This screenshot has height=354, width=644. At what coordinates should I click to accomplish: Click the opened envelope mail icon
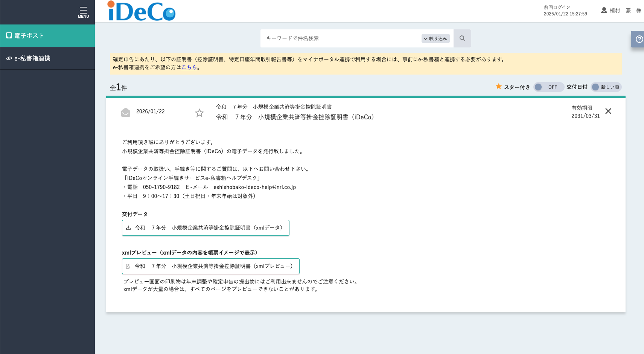click(x=126, y=112)
